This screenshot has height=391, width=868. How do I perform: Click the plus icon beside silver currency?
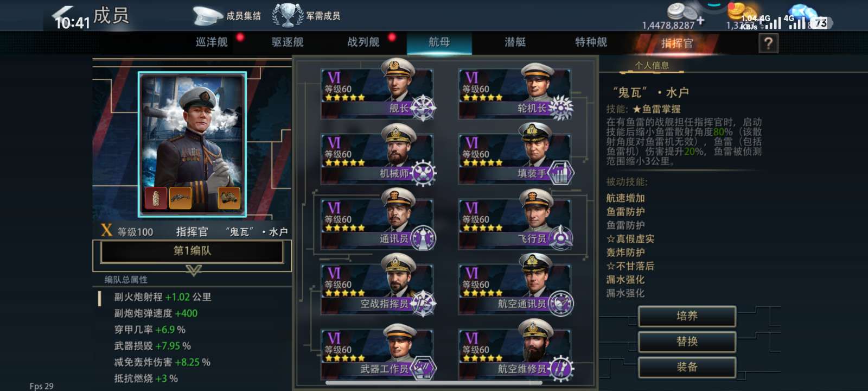pyautogui.click(x=701, y=21)
